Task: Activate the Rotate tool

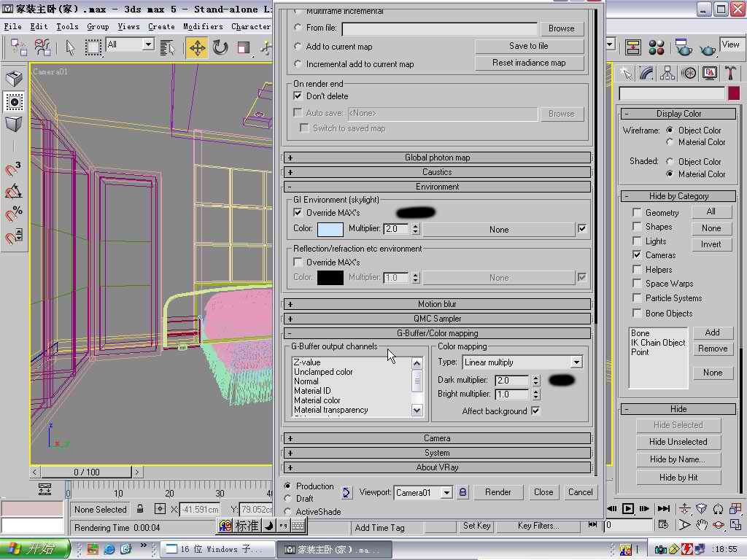Action: (220, 48)
